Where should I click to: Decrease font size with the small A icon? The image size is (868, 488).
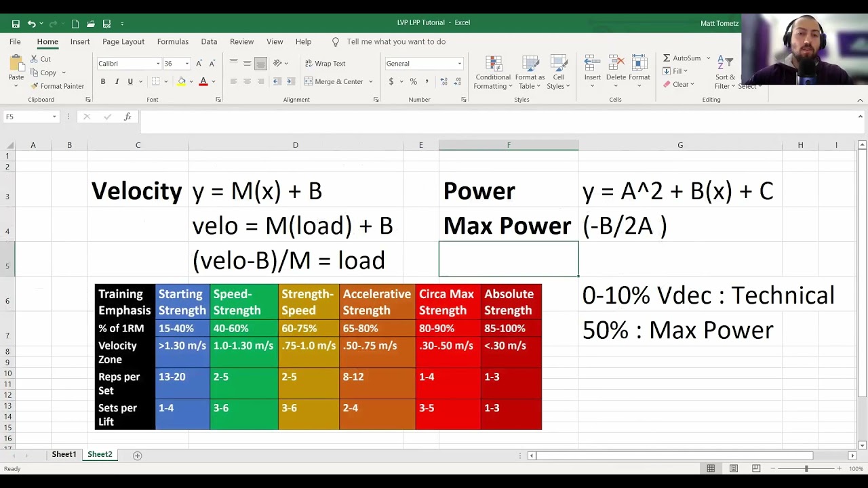(x=212, y=63)
